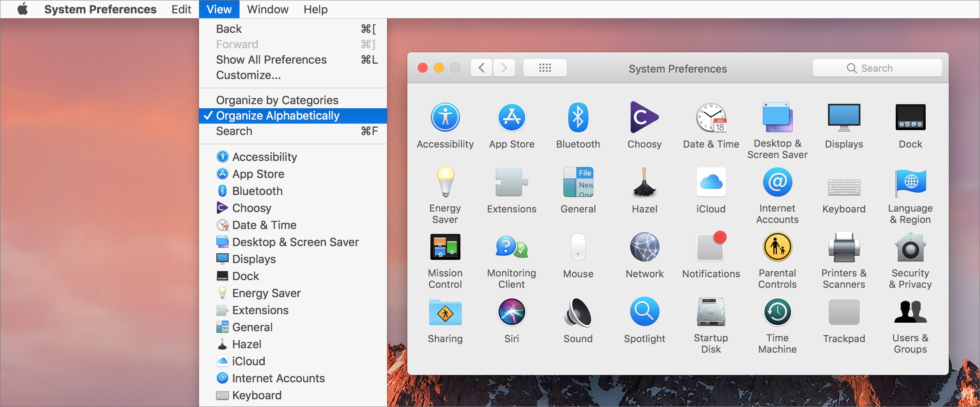Open the Energy Saver light bulb icon in the window
Image resolution: width=980 pixels, height=407 pixels.
[445, 182]
